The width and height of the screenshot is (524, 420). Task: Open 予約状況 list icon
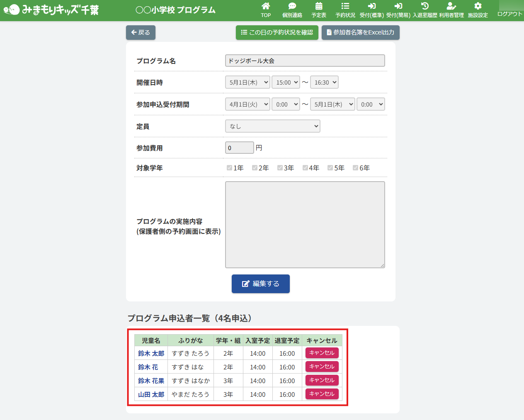coord(345,6)
